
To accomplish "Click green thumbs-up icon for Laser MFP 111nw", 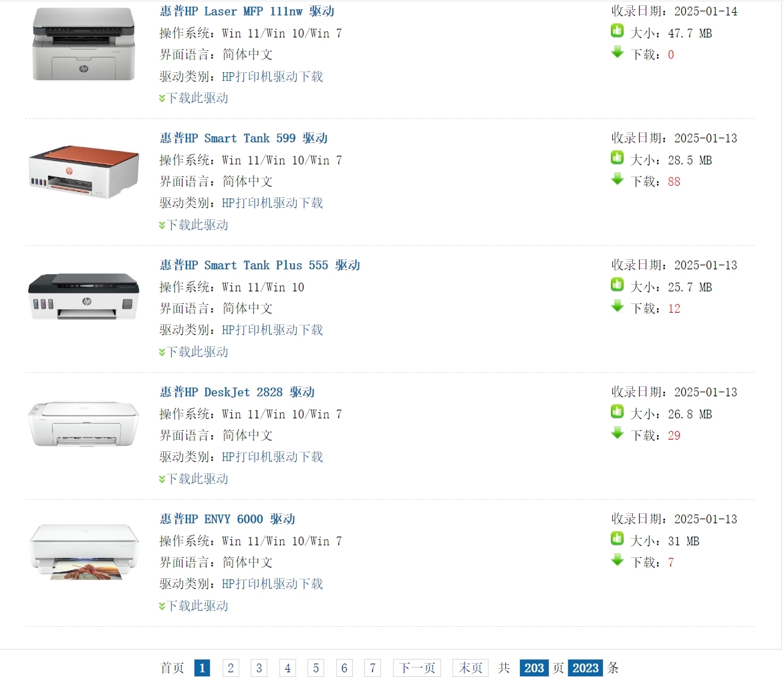I will (617, 31).
